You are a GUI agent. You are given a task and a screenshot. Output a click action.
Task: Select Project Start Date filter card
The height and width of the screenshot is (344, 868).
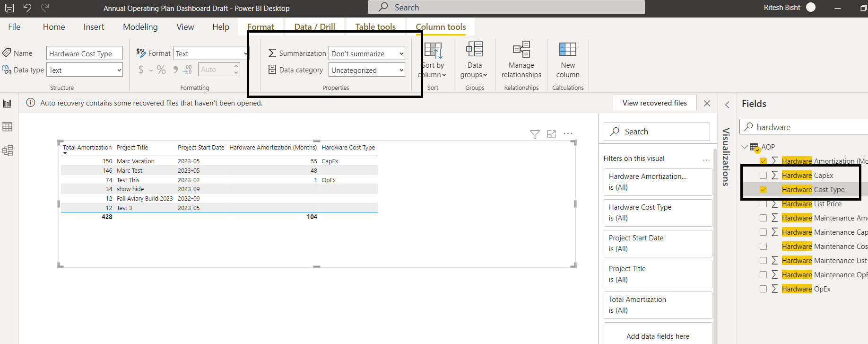(658, 243)
